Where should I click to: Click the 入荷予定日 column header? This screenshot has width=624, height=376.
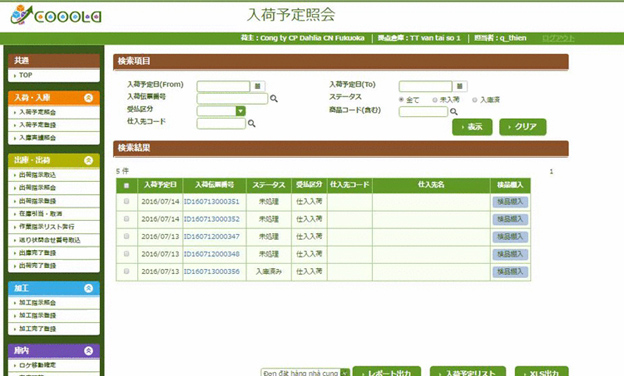[x=160, y=185]
